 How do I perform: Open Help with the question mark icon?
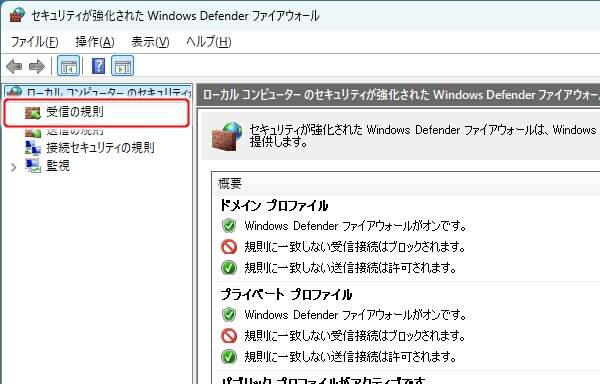click(x=98, y=66)
